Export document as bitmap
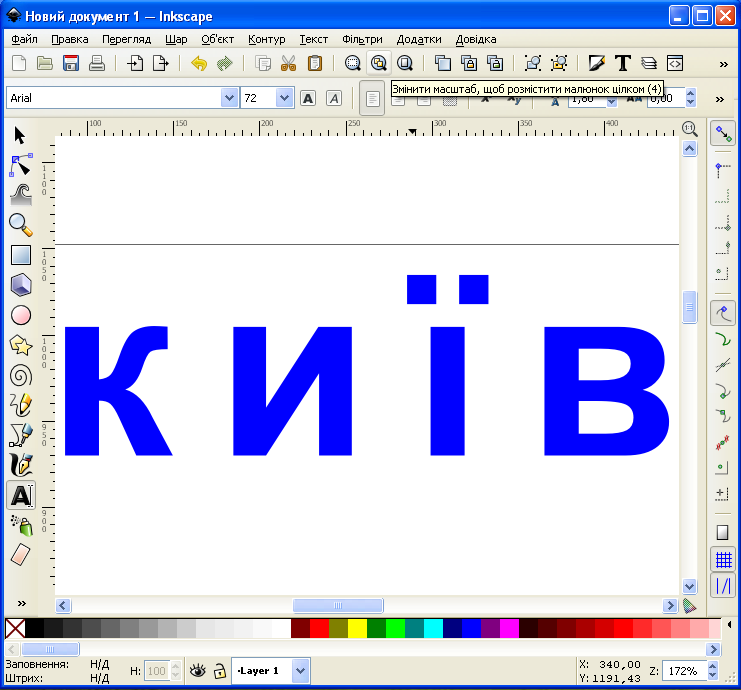The image size is (741, 690). [x=161, y=63]
